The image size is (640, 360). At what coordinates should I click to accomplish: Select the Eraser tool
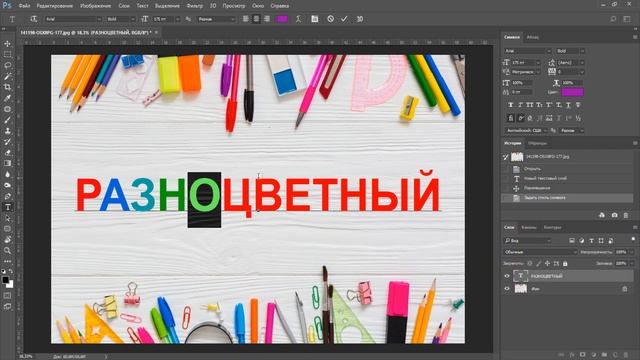coord(8,153)
